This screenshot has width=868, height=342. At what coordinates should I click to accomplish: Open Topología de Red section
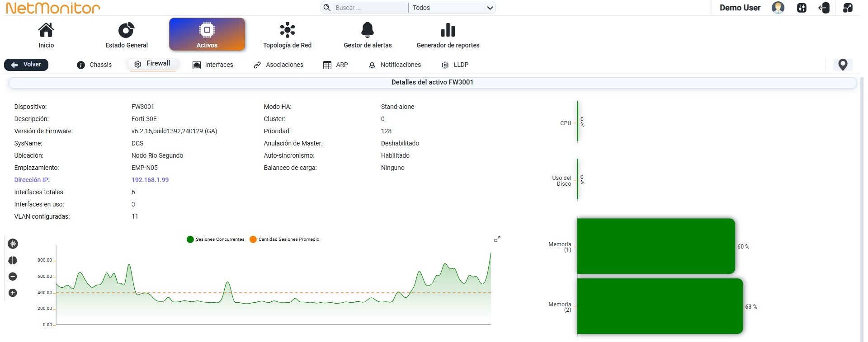click(287, 34)
